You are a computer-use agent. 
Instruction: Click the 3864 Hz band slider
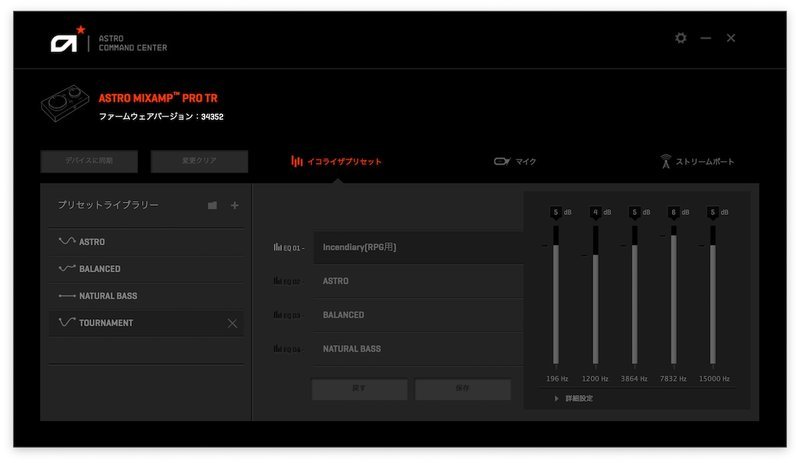click(x=634, y=295)
